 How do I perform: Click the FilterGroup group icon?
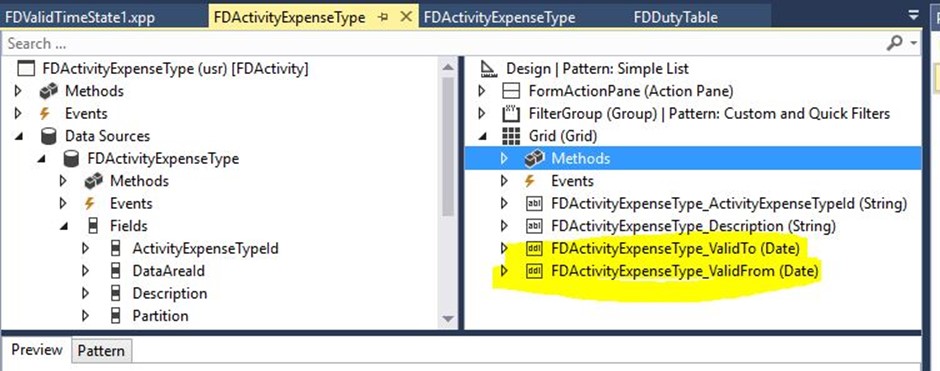511,113
